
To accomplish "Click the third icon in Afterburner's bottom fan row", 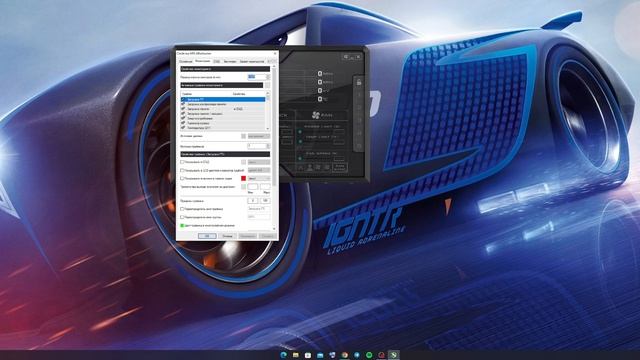I will pos(318,167).
